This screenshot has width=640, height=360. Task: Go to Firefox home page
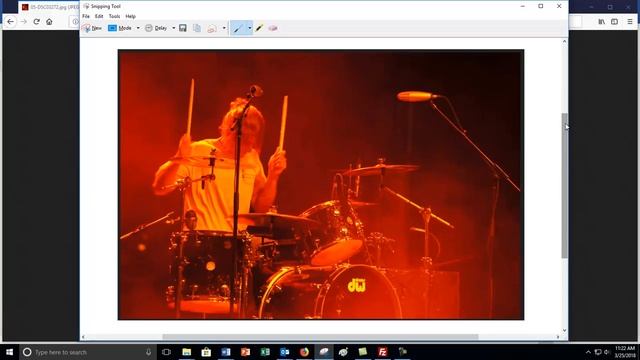[49, 22]
